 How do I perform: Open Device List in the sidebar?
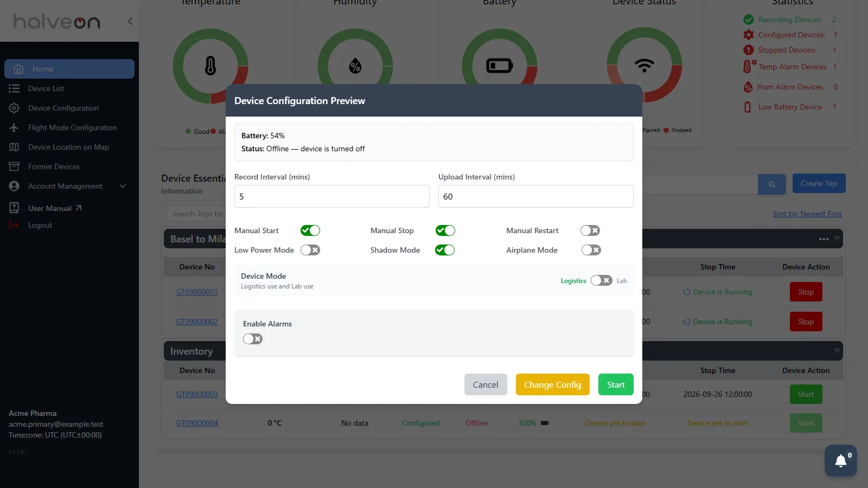click(x=69, y=88)
